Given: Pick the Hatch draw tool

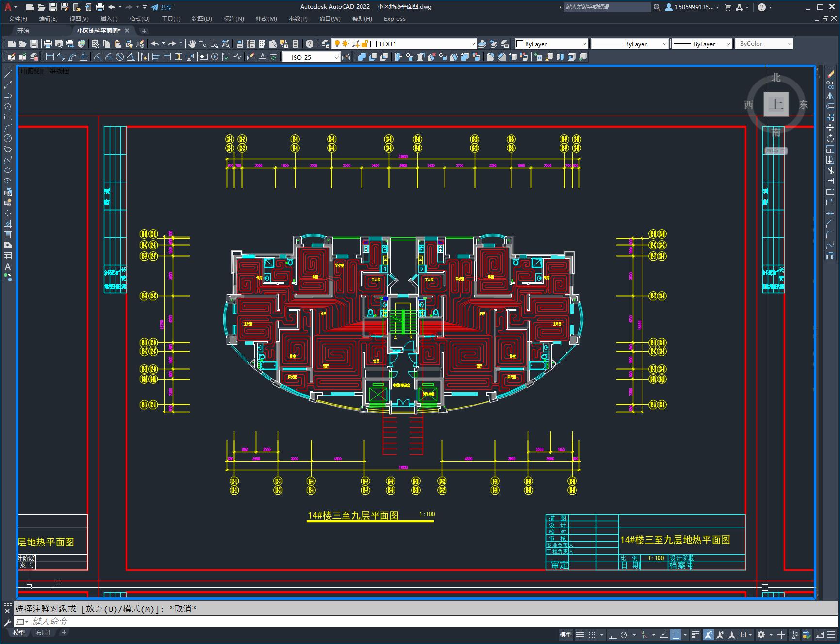Looking at the screenshot, I should (8, 224).
